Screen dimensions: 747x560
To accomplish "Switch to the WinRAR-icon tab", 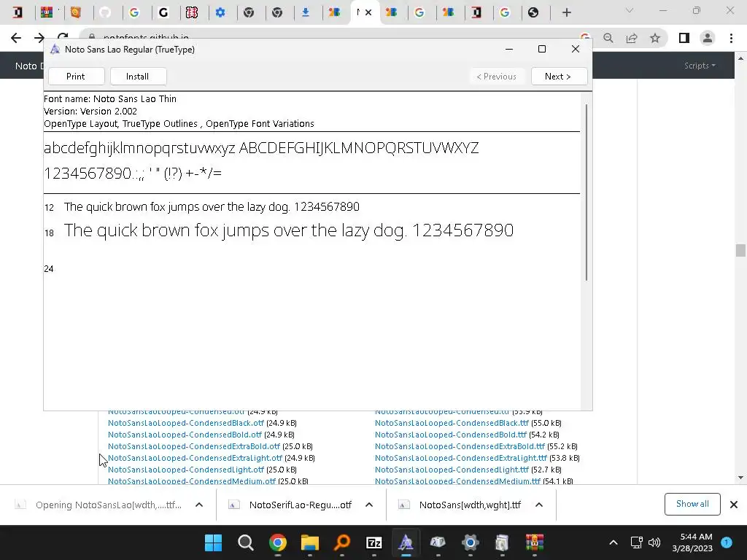I will click(47, 12).
